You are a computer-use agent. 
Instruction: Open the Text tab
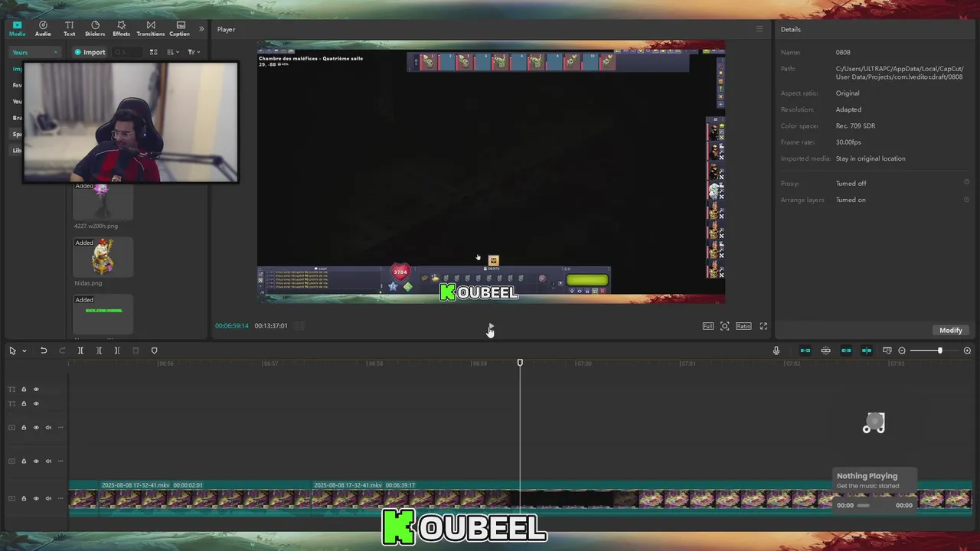coord(69,28)
